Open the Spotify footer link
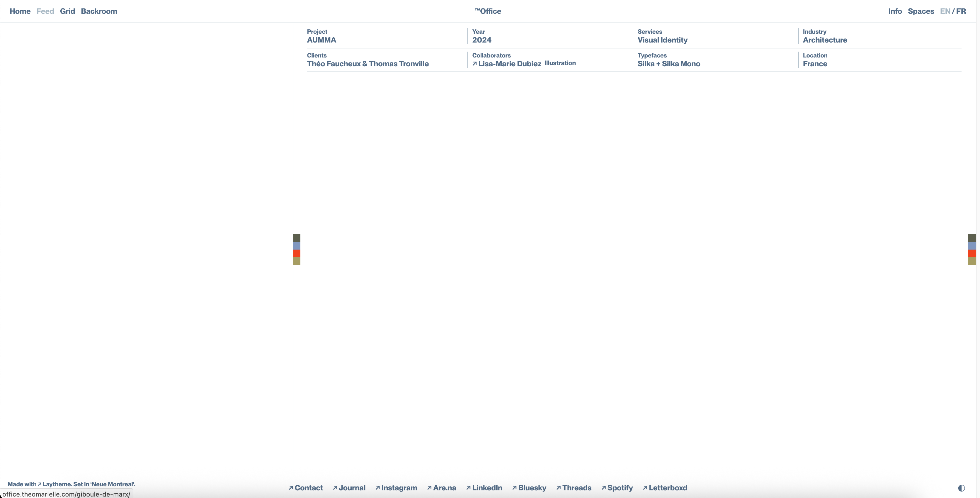 (x=620, y=488)
